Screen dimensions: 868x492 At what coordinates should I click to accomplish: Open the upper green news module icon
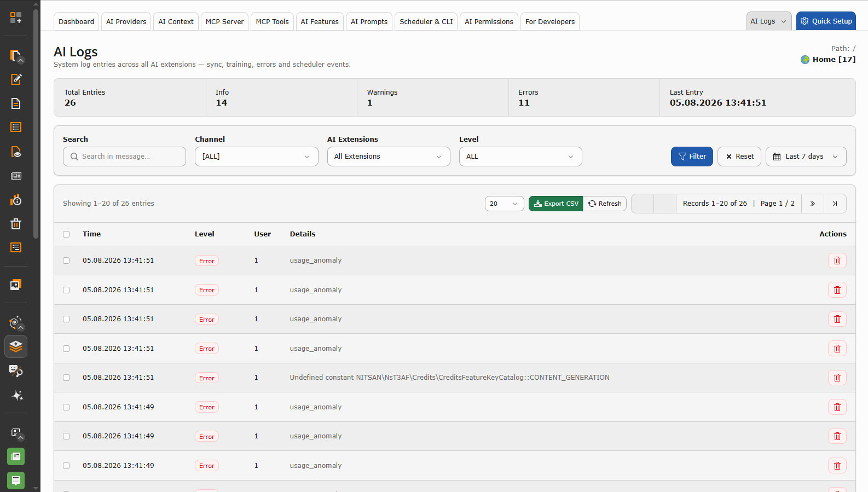[x=16, y=456]
